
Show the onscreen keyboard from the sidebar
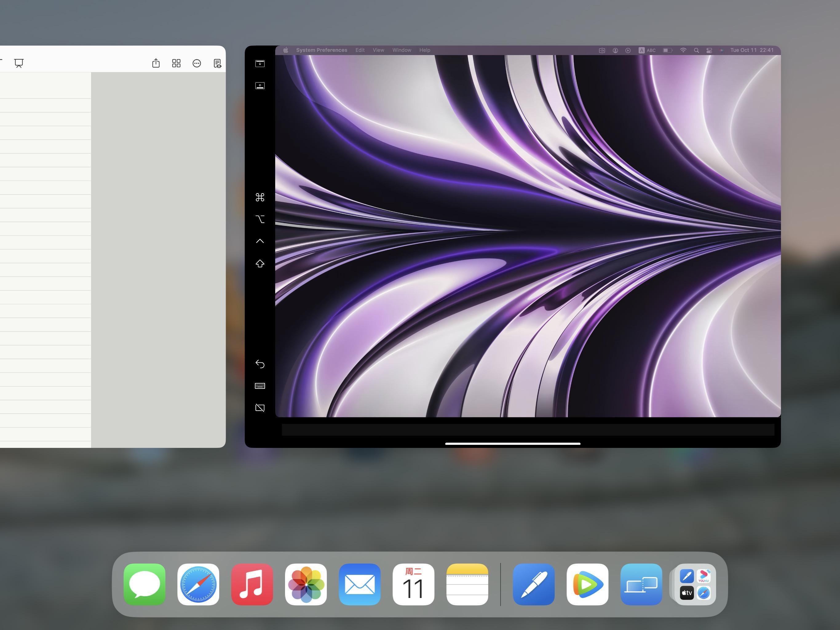point(260,385)
